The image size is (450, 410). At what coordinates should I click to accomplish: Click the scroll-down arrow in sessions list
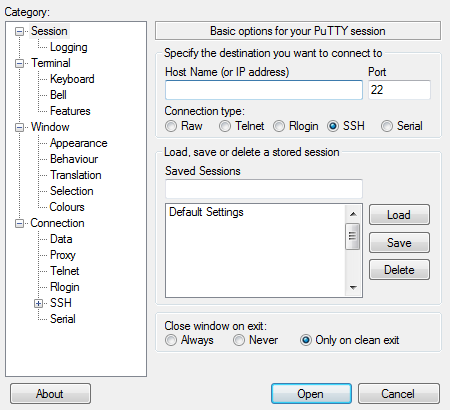(x=353, y=287)
